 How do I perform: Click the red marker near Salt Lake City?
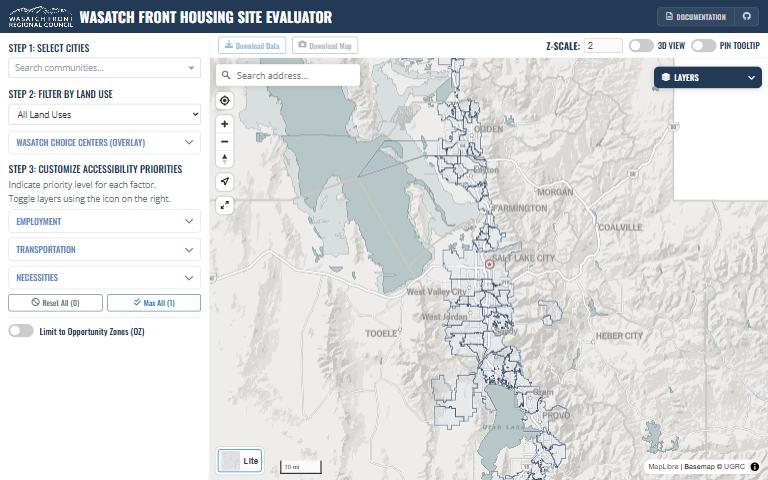489,264
